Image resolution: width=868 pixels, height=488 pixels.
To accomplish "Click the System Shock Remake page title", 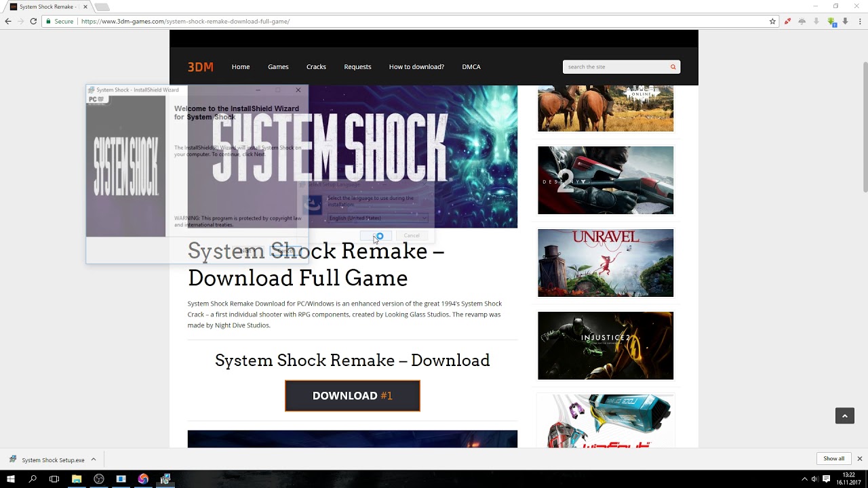I will (316, 264).
